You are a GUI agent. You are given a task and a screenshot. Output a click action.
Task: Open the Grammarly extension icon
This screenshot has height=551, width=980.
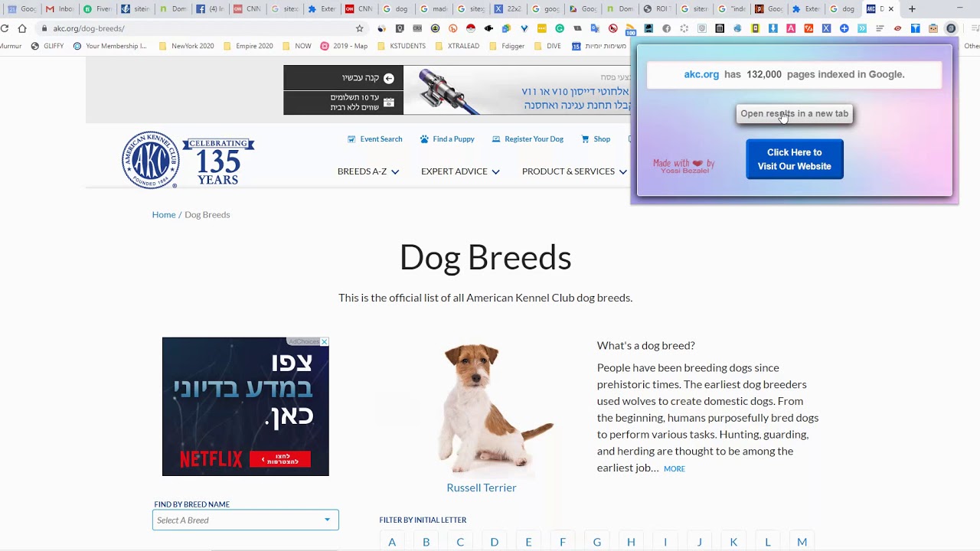pyautogui.click(x=560, y=28)
